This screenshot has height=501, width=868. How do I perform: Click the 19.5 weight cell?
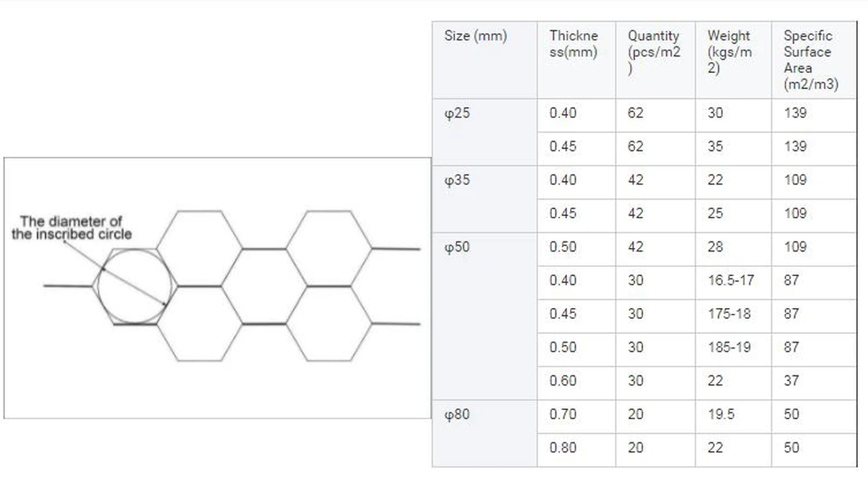click(x=720, y=415)
